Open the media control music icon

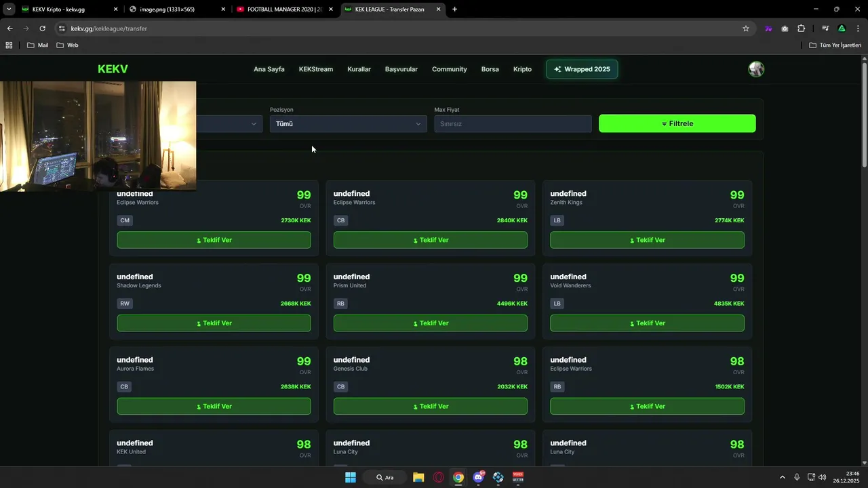[x=825, y=28]
